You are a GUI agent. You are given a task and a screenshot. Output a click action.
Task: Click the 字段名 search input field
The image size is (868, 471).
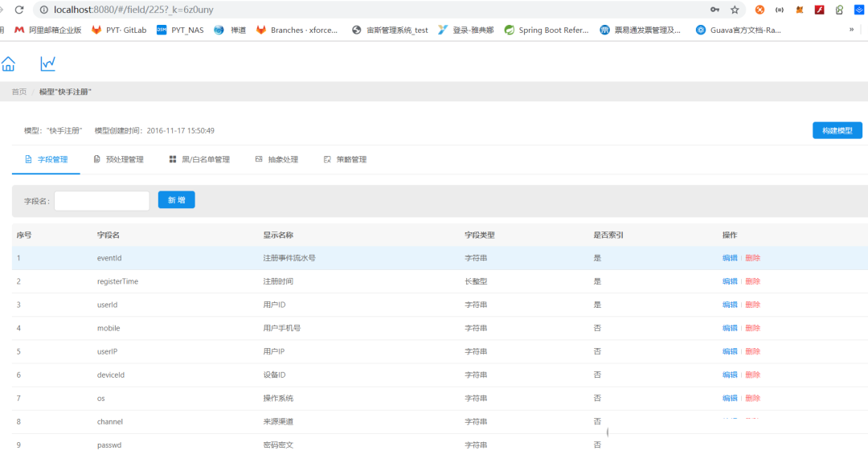(x=101, y=201)
